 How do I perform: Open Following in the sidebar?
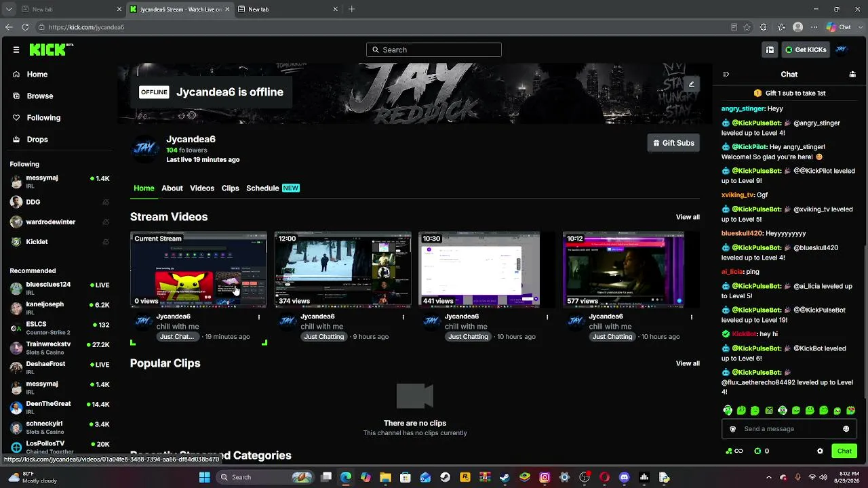click(x=43, y=118)
